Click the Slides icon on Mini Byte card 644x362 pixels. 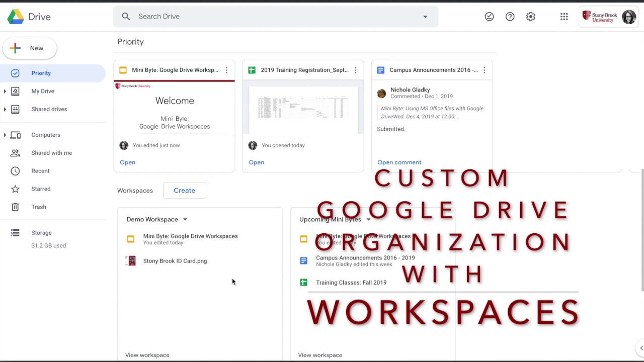point(123,70)
